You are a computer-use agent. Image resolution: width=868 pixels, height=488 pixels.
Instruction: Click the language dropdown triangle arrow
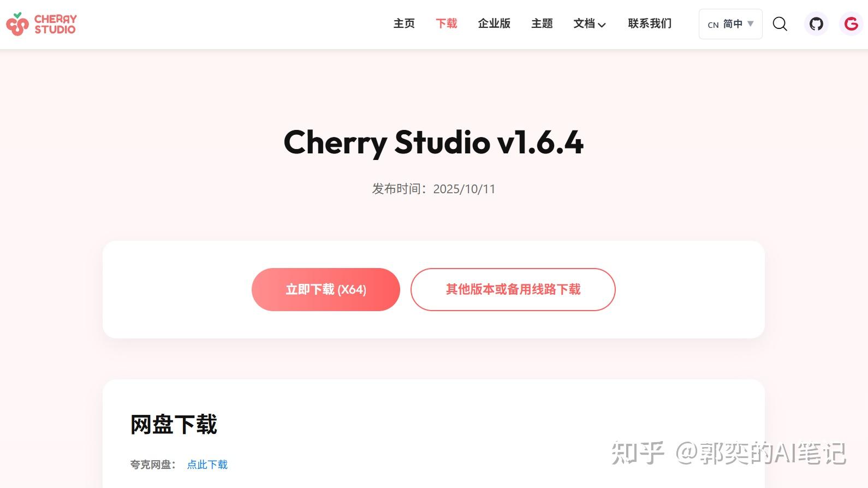[x=751, y=23]
